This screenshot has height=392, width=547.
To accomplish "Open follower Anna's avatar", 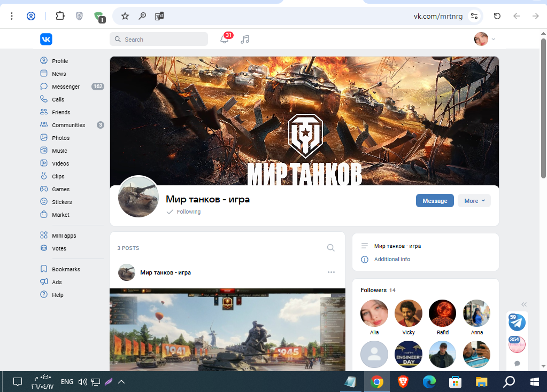I will [476, 313].
